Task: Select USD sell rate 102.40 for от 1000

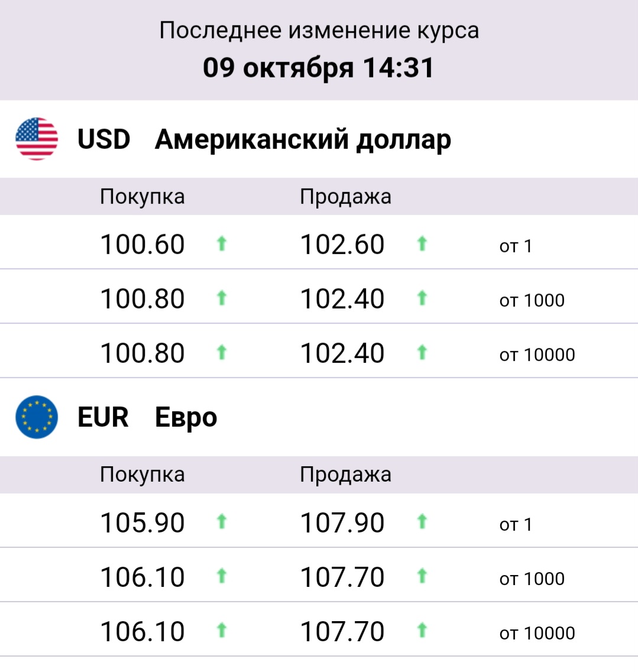Action: tap(342, 298)
